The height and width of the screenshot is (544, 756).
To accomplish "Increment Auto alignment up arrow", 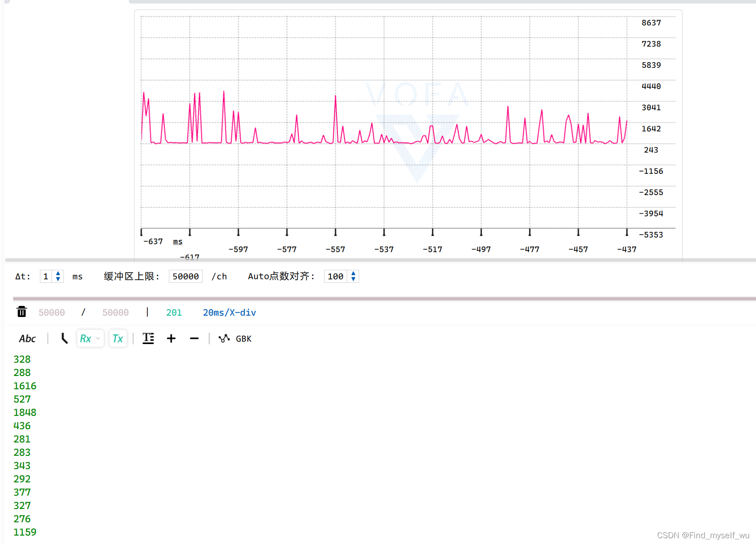I will pyautogui.click(x=353, y=274).
